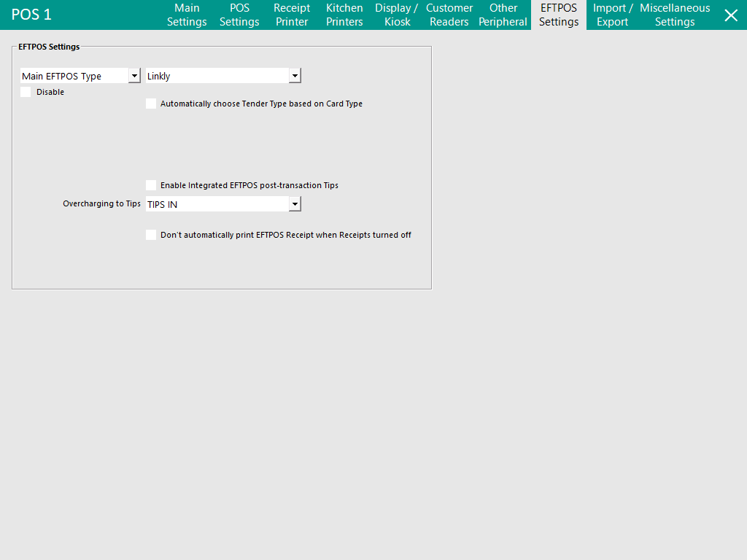Image resolution: width=747 pixels, height=560 pixels.
Task: Go to Miscellaneous Settings tab
Action: coord(675,15)
